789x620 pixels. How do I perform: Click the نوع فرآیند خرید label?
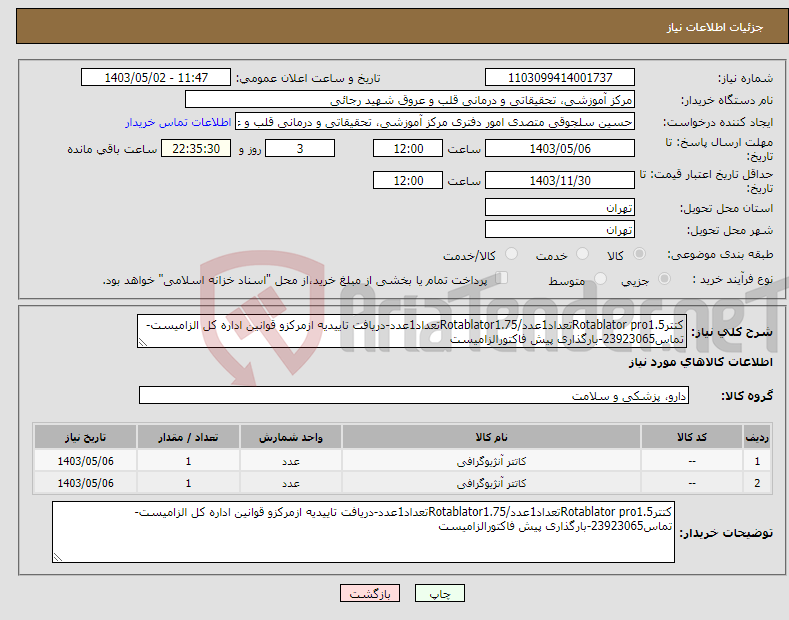pos(733,279)
